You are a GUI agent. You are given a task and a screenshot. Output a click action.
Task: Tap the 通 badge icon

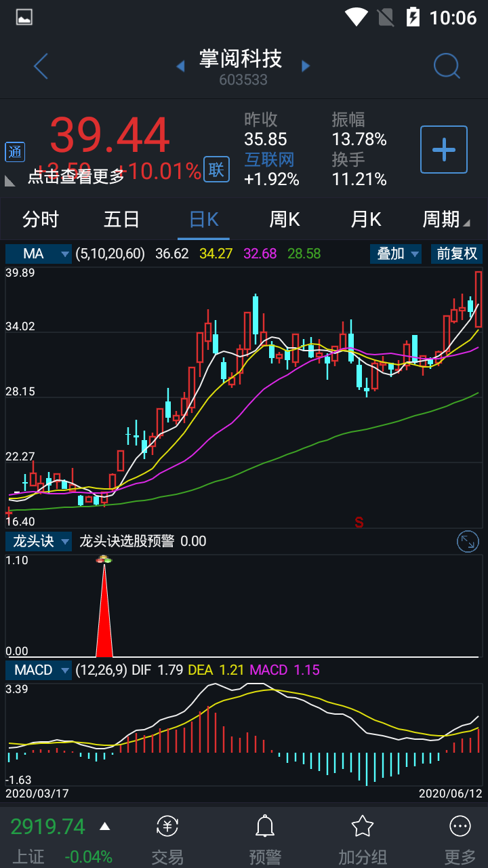(15, 152)
